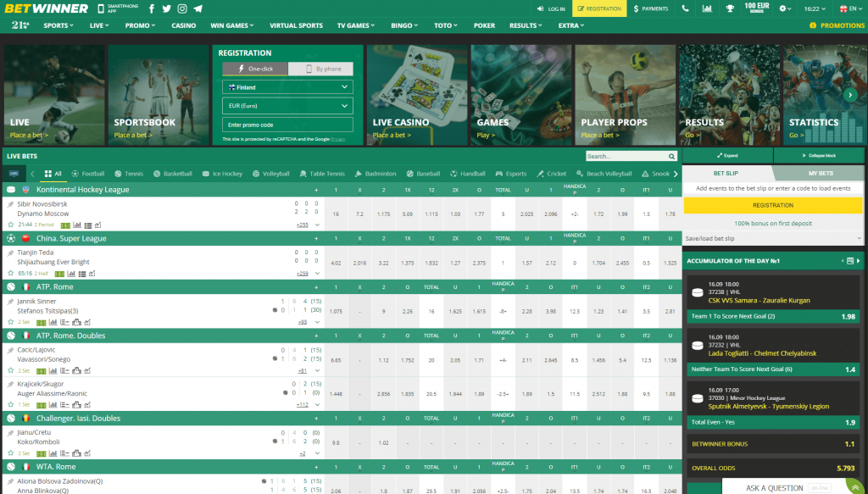The height and width of the screenshot is (494, 868).
Task: Click REGISTRATION button in bet slip
Action: [773, 205]
